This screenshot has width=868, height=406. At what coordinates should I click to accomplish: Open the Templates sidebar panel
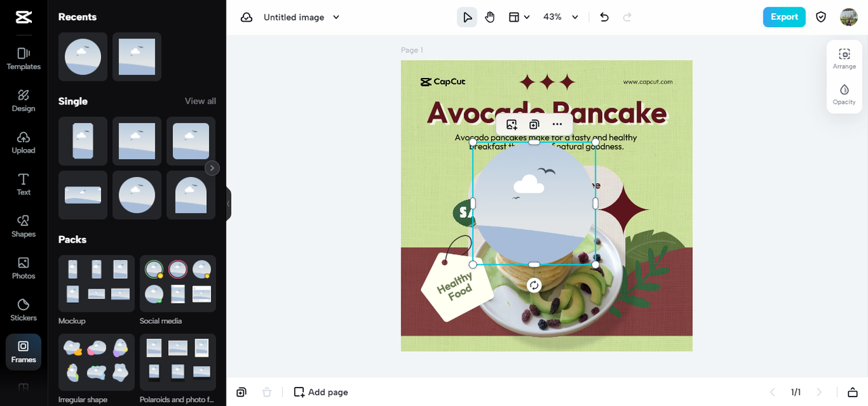(24, 58)
